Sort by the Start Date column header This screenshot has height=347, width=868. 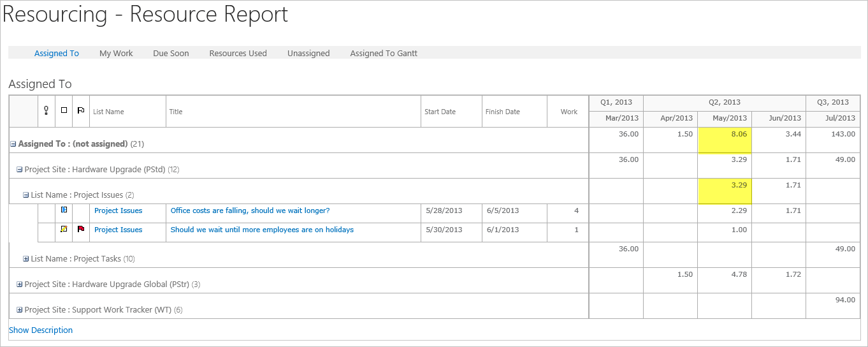(x=440, y=112)
